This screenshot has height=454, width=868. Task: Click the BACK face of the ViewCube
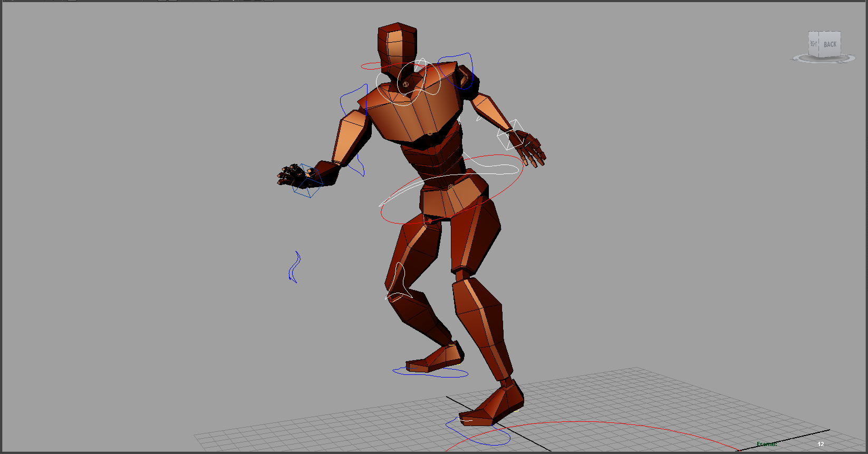[x=830, y=44]
